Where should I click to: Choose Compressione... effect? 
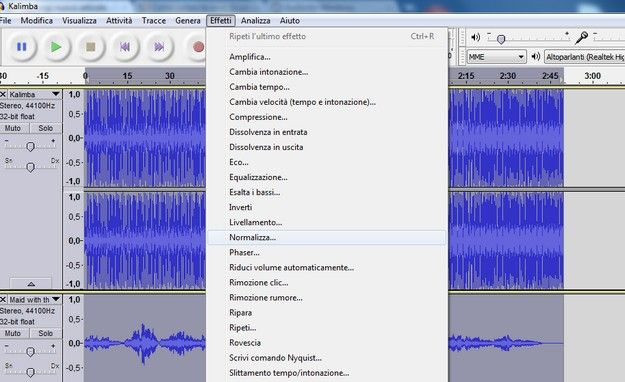tap(327, 117)
